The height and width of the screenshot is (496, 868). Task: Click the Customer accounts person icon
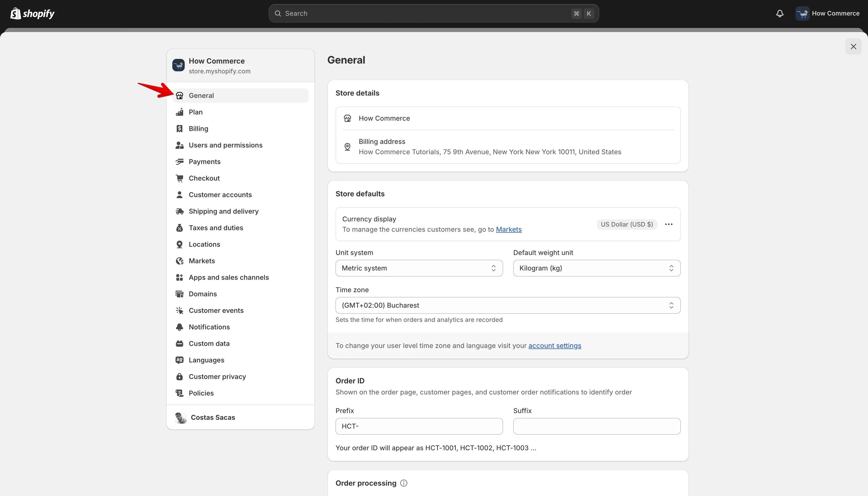(180, 195)
